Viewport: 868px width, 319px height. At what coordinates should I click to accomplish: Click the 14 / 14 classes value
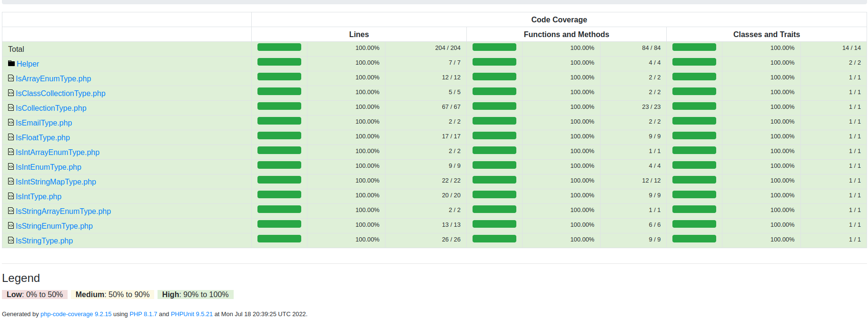[x=851, y=48]
